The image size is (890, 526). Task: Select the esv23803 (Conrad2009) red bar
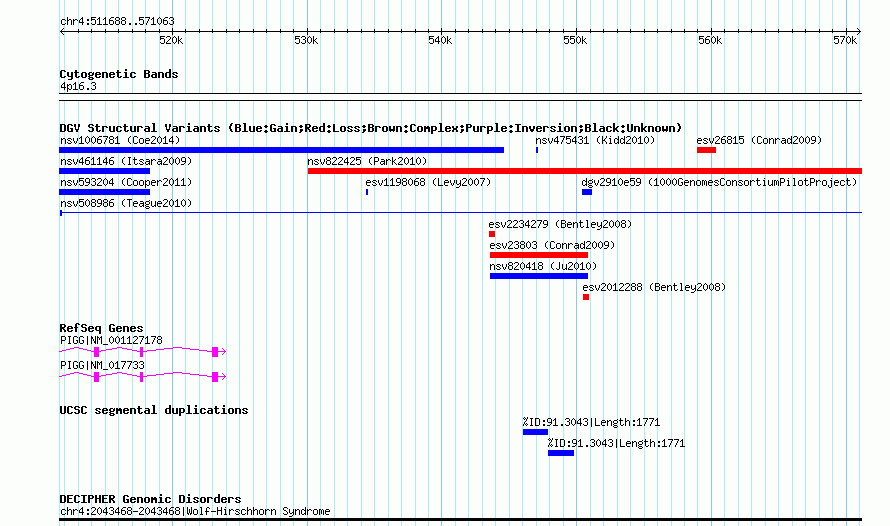pos(539,255)
